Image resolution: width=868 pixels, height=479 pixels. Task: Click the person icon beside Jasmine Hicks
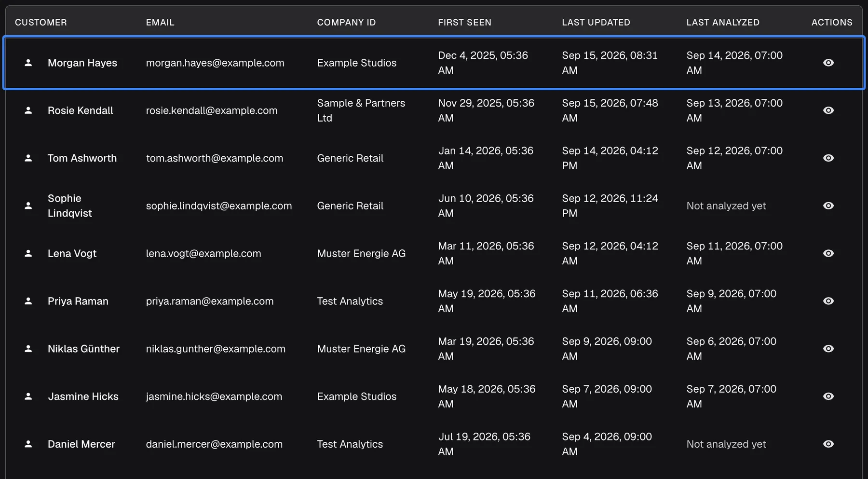click(28, 397)
